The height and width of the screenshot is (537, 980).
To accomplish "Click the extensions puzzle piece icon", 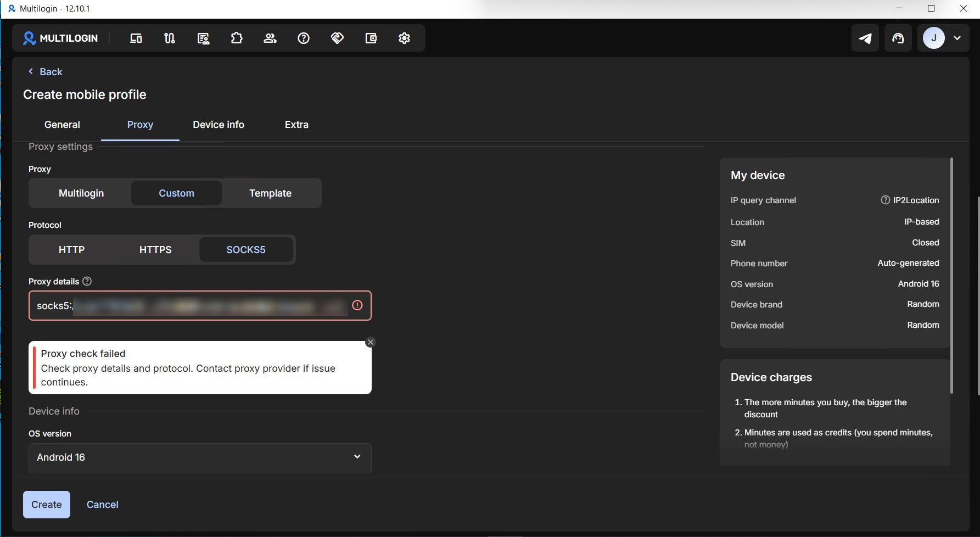I will coord(237,38).
